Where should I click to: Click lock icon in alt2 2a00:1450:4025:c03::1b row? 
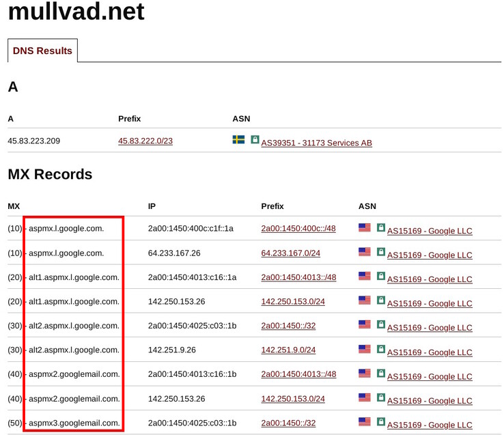coord(381,324)
